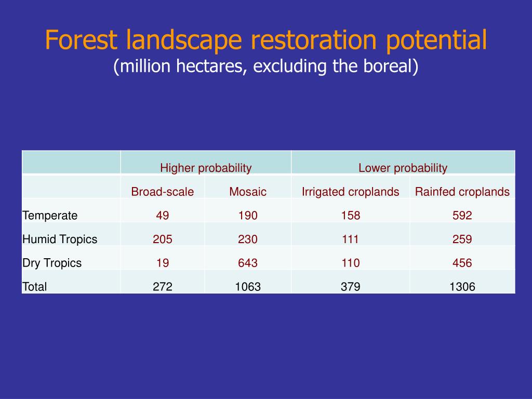
Task: Click Humid Tropics Rainfed value 259
Action: [462, 239]
